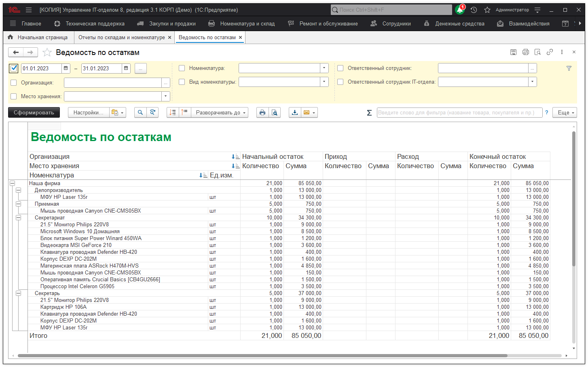Switch to Отчеты по складам и номенклатуре tab
Screen dimensions: 588x367
pyautogui.click(x=121, y=38)
